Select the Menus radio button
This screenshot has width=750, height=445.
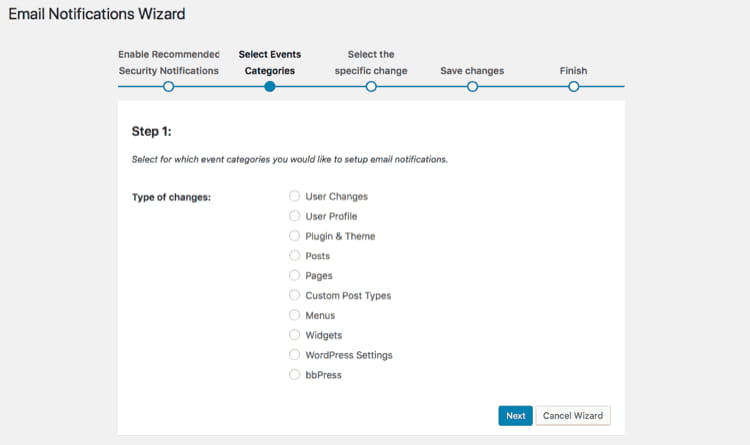coord(295,315)
